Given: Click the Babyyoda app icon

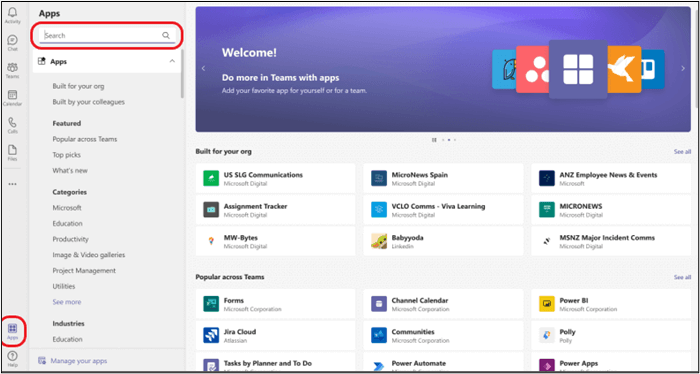Looking at the screenshot, I should pyautogui.click(x=379, y=241).
